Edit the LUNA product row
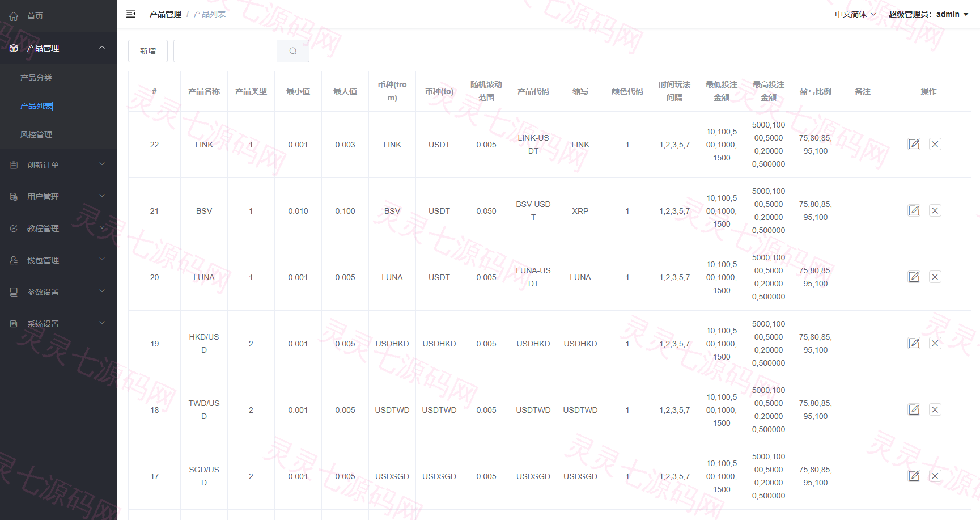Viewport: 980px width, 520px height. click(914, 277)
